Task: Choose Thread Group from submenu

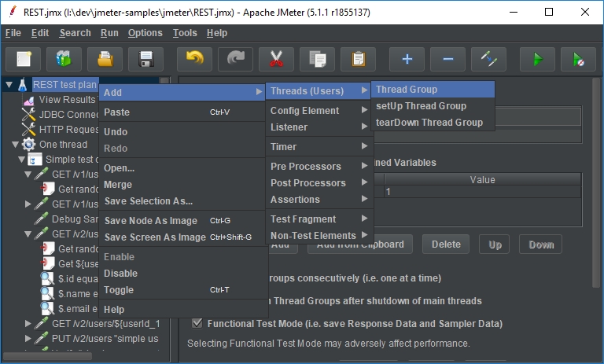Action: pyautogui.click(x=433, y=90)
